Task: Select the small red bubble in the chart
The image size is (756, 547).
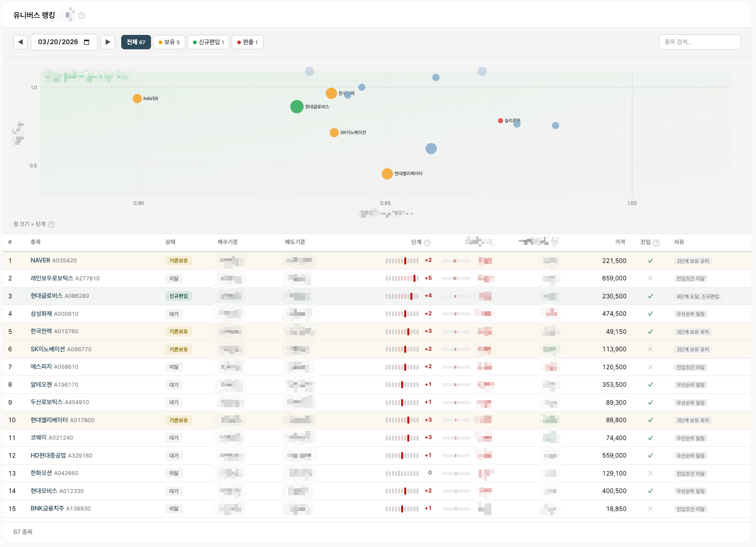Action: 500,121
